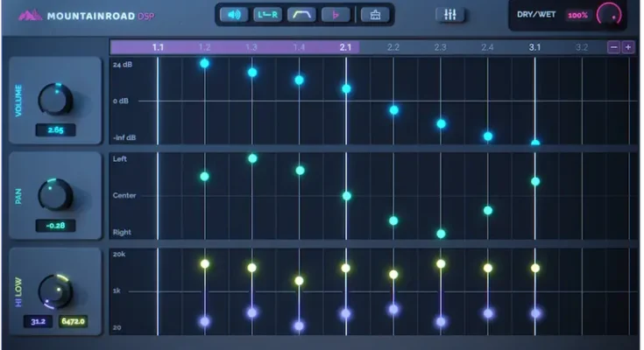Click the high cutoff value 6472.0
This screenshot has width=644, height=350.
[x=72, y=322]
